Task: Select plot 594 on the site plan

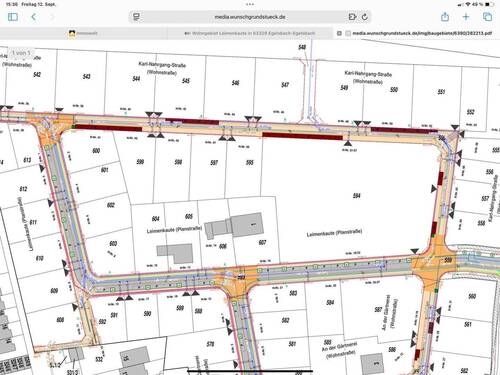Action: pyautogui.click(x=356, y=196)
